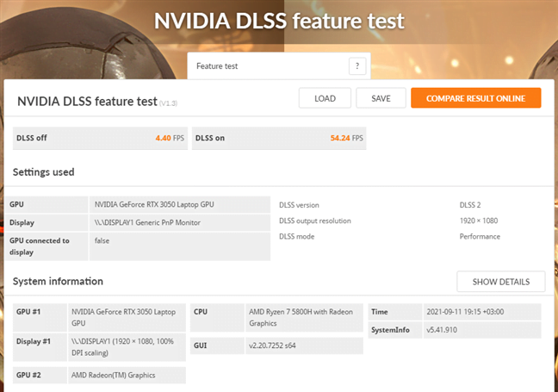Click the SAVE button
558x392 pixels.
click(381, 98)
